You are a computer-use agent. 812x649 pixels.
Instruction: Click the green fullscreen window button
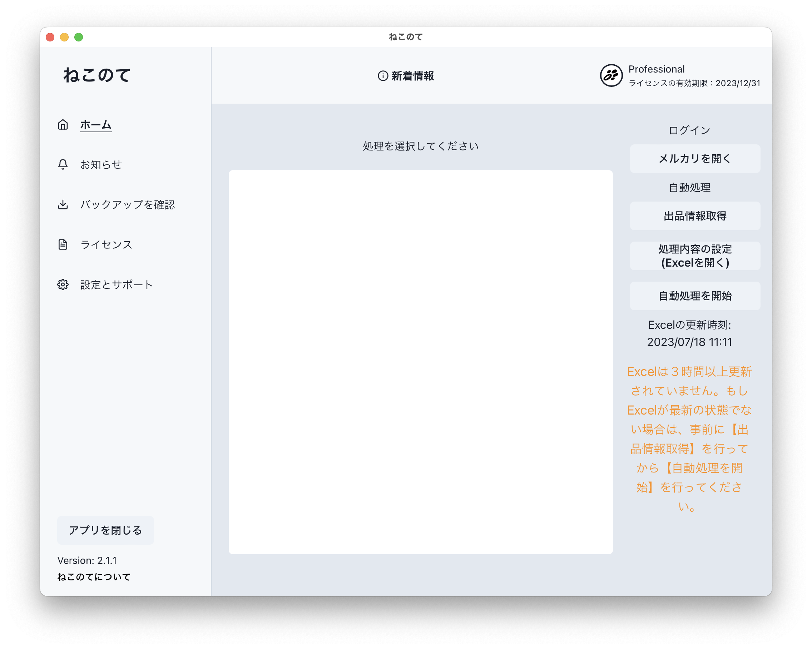79,37
